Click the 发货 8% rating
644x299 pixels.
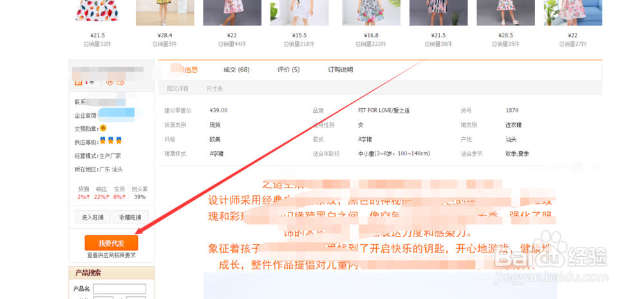(x=119, y=197)
